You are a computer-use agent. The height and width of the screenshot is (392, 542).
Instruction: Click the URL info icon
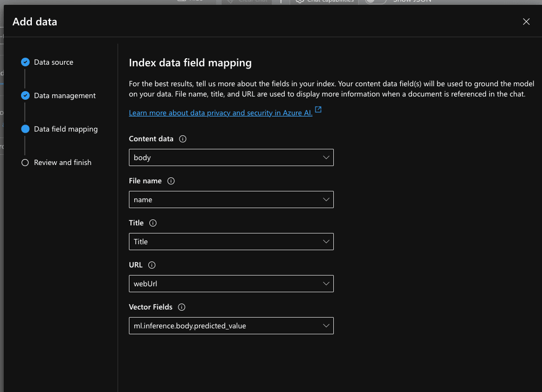point(152,265)
